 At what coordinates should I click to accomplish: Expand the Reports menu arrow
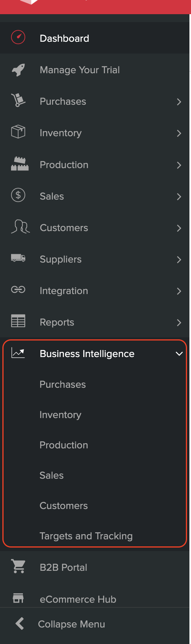(x=179, y=323)
